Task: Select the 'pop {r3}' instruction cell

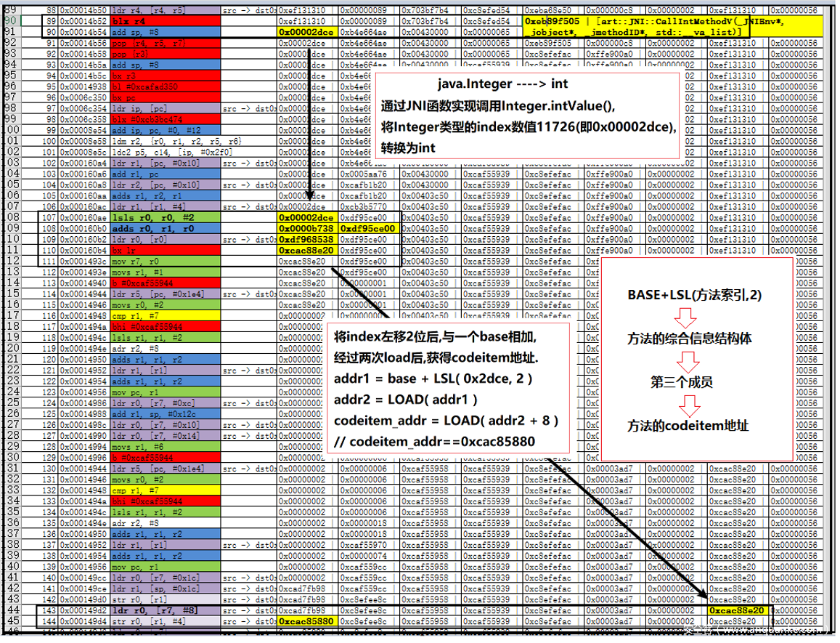Action: tap(166, 54)
